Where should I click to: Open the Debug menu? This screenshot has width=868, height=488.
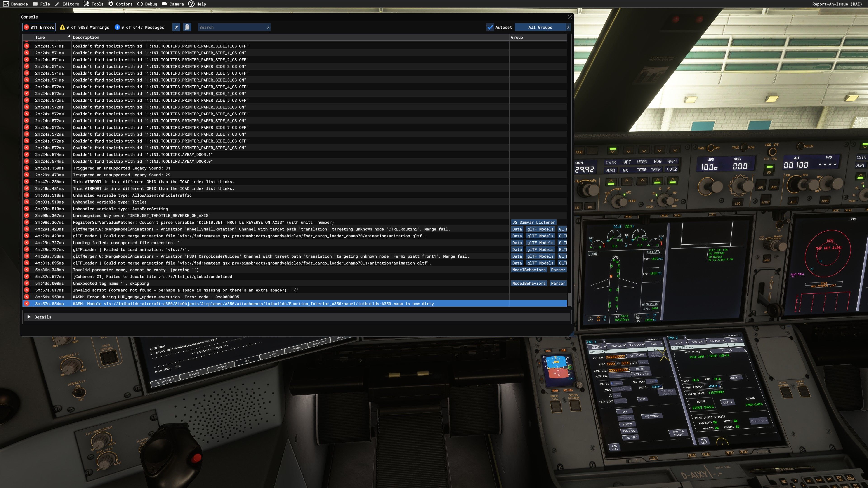pos(147,4)
